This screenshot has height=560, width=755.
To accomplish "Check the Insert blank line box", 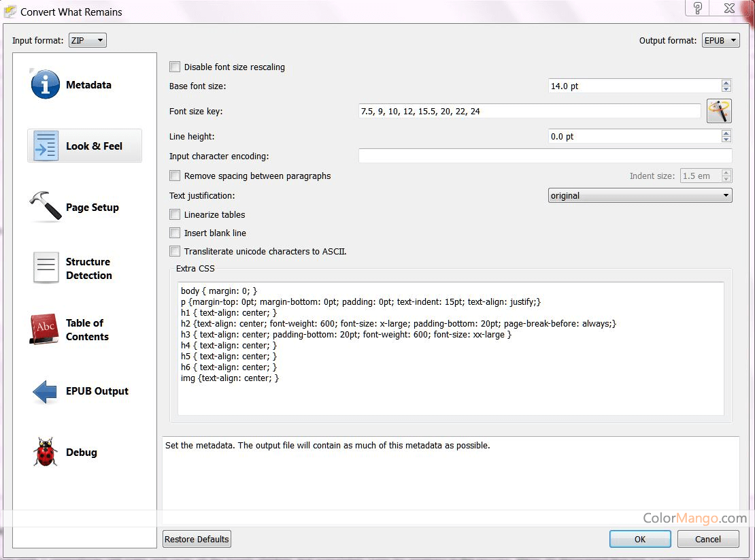I will pos(175,233).
